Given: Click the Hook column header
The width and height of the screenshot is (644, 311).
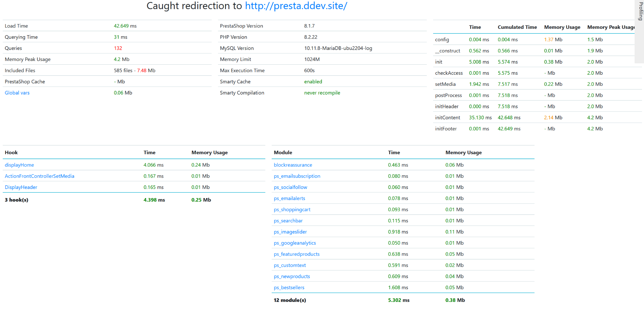Looking at the screenshot, I should click(x=11, y=152).
